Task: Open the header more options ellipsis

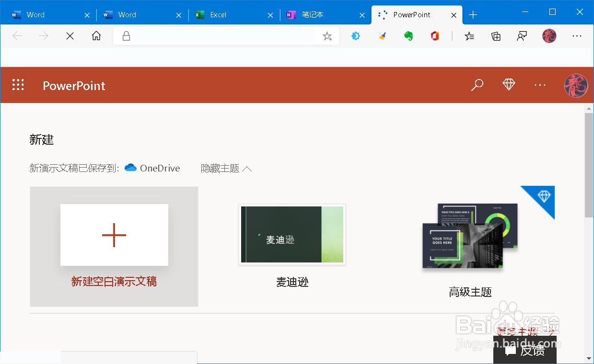Action: [x=540, y=85]
